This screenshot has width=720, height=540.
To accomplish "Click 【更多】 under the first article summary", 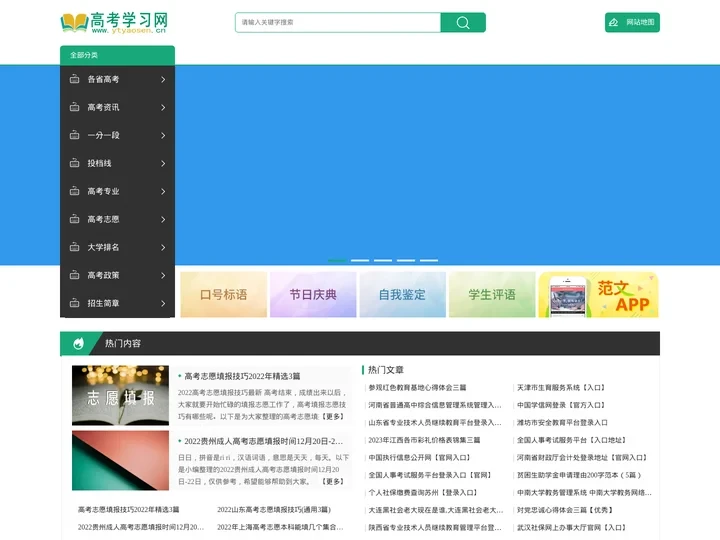I will [x=333, y=416].
